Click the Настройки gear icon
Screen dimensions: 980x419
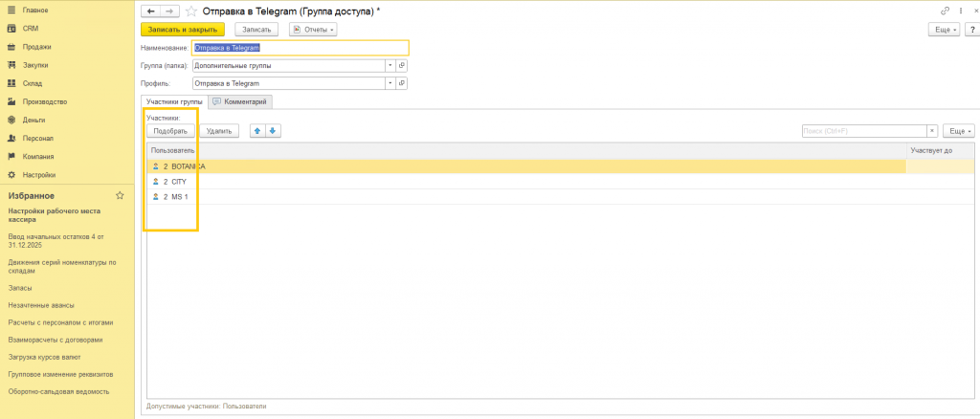point(11,175)
